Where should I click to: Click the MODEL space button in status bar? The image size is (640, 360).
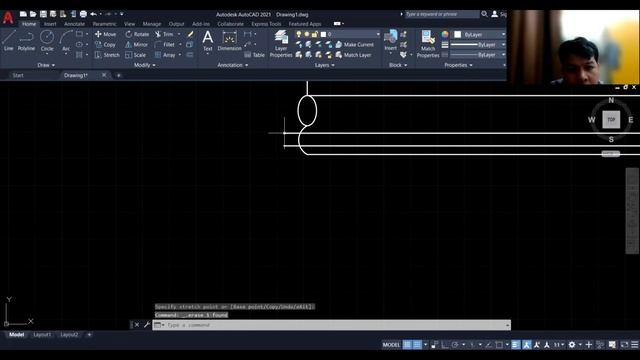(x=391, y=345)
